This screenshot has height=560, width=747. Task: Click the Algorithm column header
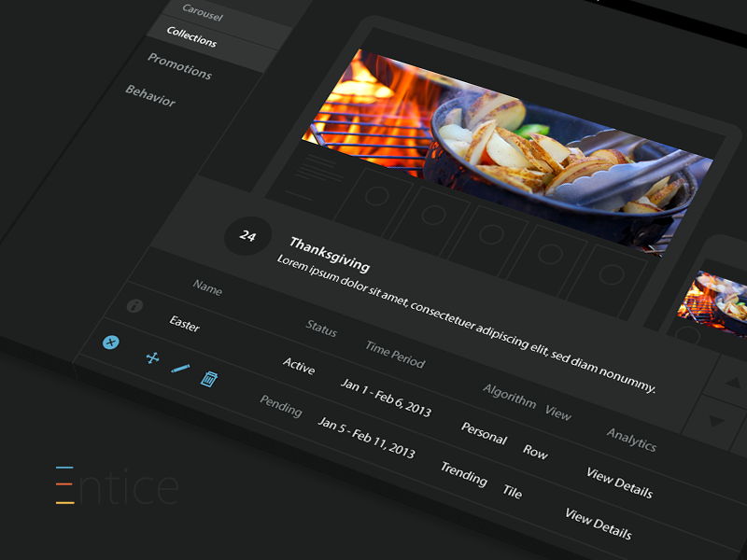(x=509, y=396)
